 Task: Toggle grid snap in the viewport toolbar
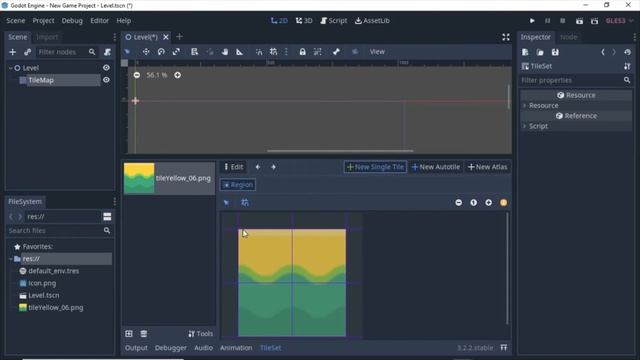(273, 52)
